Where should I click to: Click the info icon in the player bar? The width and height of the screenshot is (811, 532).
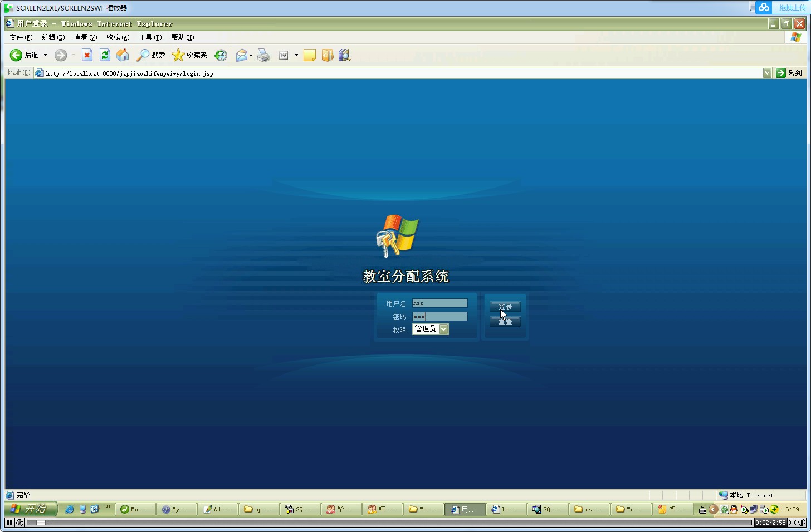[x=802, y=523]
